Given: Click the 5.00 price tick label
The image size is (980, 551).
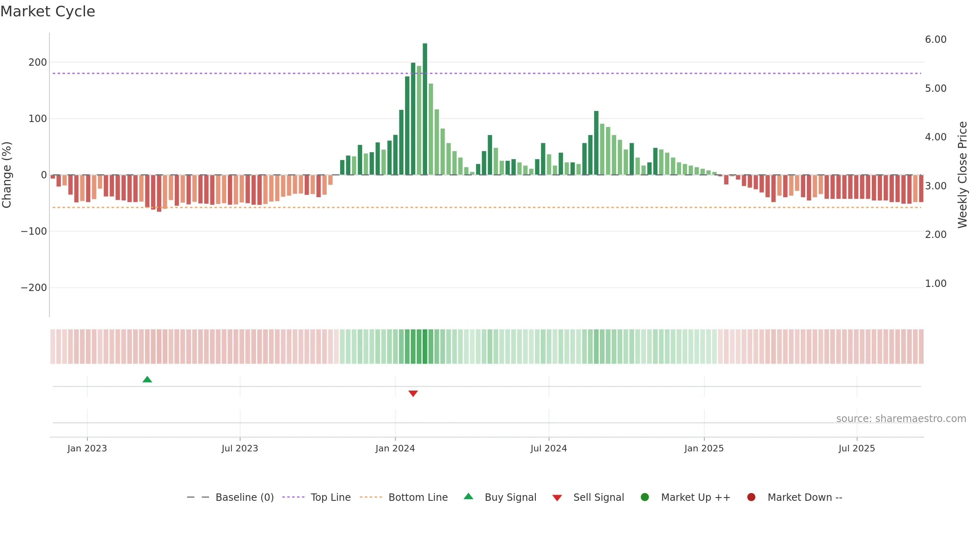Looking at the screenshot, I should 936,89.
